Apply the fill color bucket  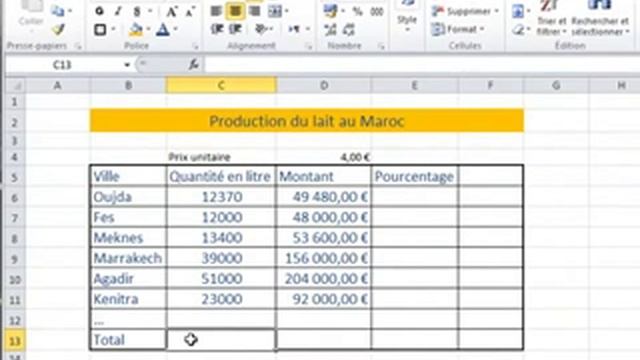pos(136,29)
